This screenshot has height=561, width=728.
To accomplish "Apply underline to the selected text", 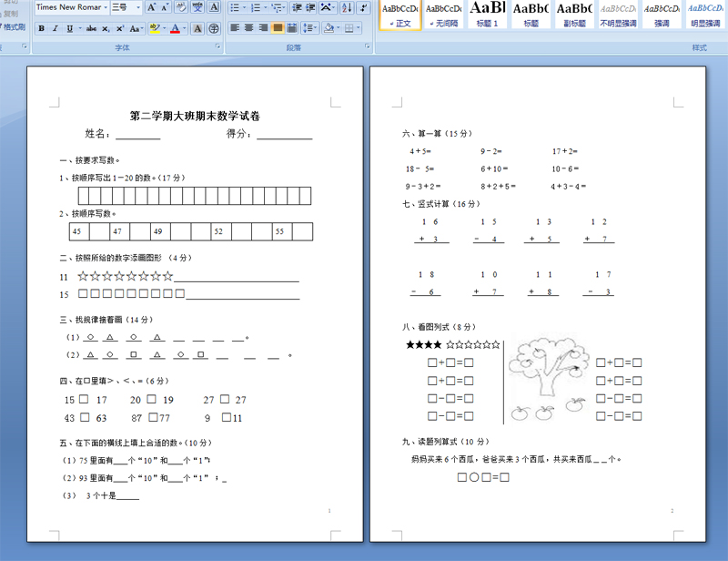I will click(x=70, y=28).
